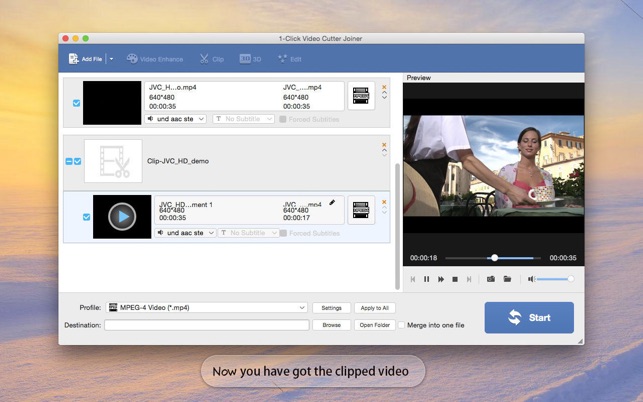Mute audio with the speaker icon
643x402 pixels.
(532, 279)
